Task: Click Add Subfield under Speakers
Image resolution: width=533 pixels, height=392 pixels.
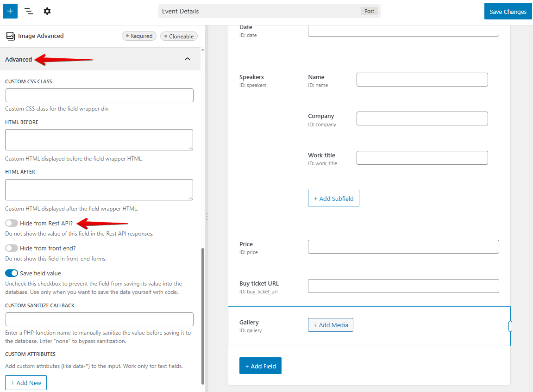Action: tap(333, 198)
